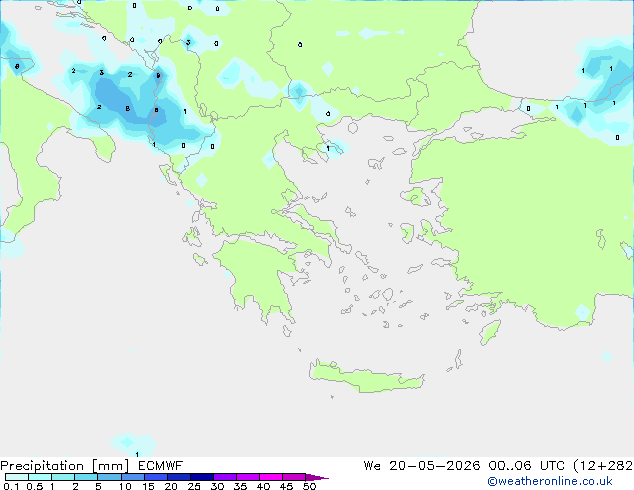Click the 45–50 mm legend swatch
The image size is (634, 490).
coord(294,477)
